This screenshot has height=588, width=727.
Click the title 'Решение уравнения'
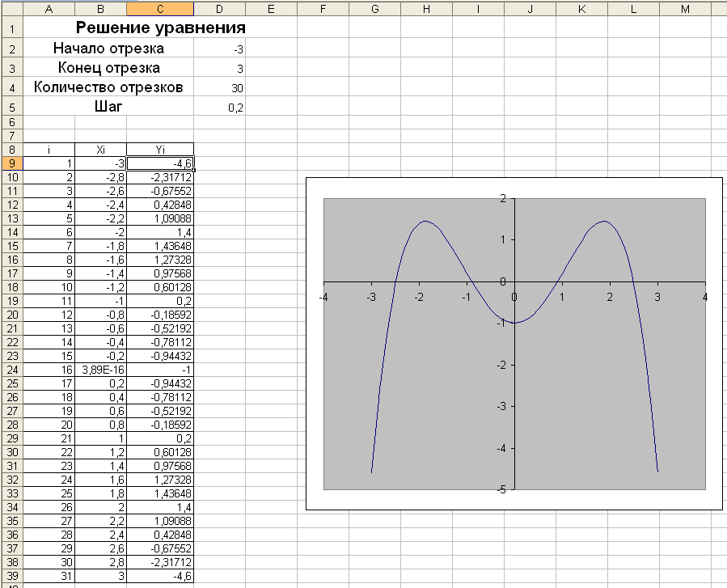160,27
